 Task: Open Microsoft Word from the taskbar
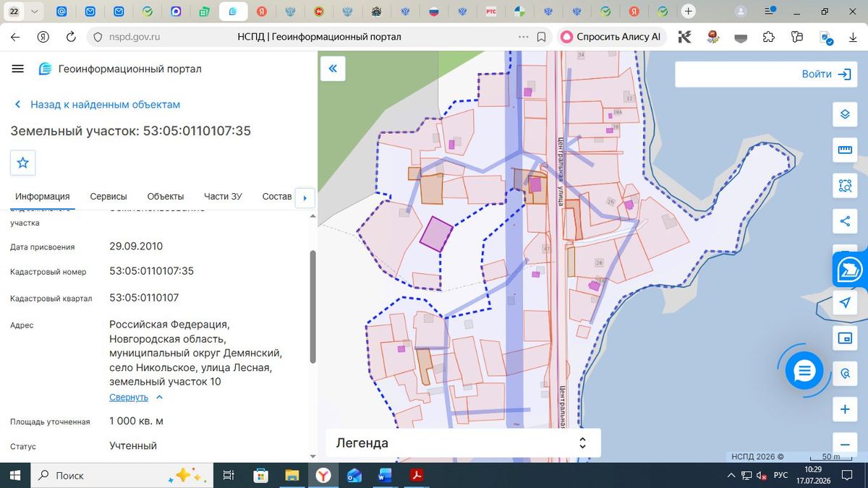click(x=385, y=475)
